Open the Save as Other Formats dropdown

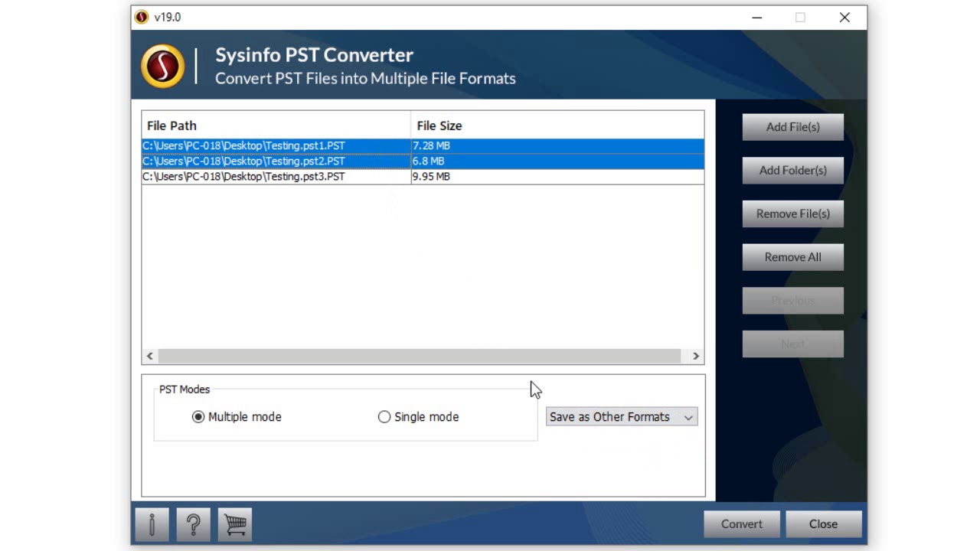coord(622,417)
